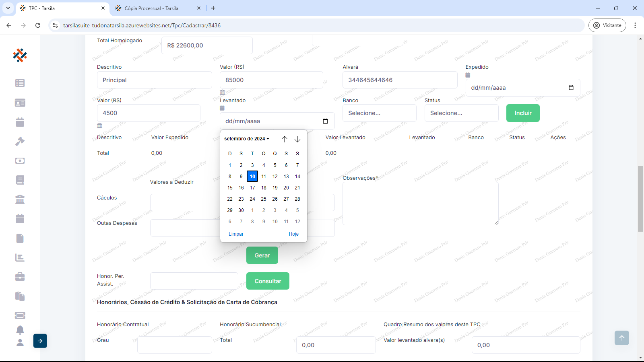Click the Incluir button
This screenshot has height=362, width=644.
(523, 113)
